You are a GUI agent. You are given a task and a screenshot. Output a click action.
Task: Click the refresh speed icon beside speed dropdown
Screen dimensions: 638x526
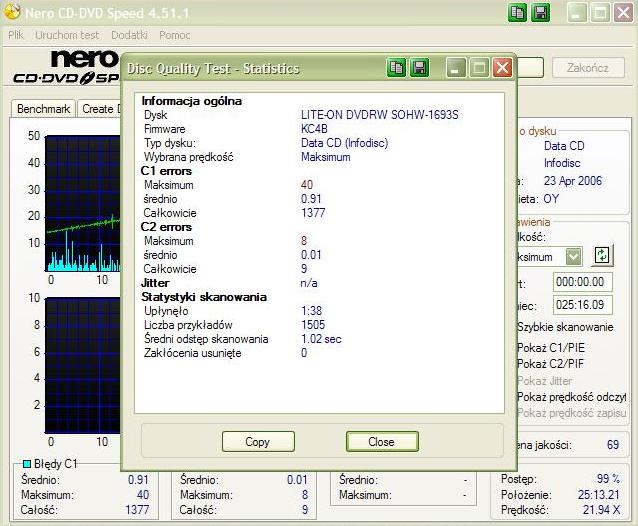(602, 256)
